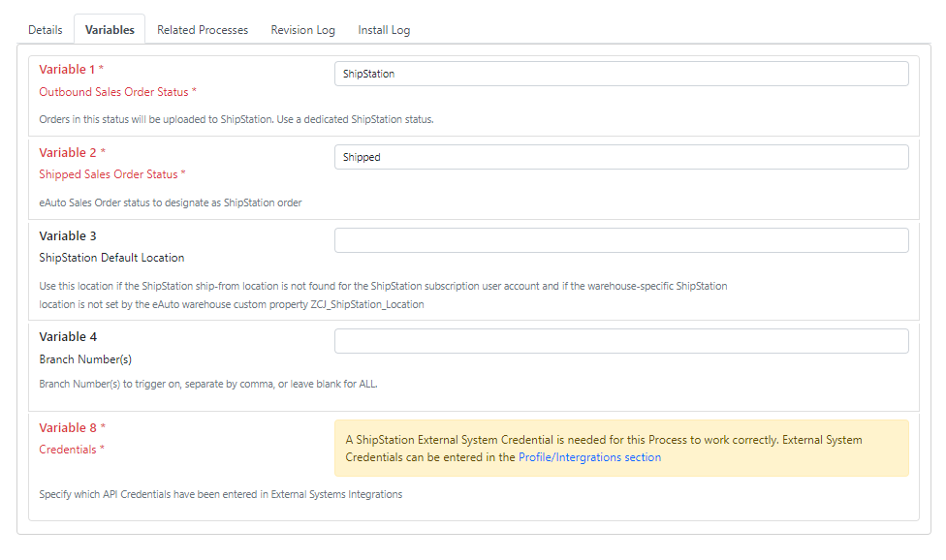Click the 'Use this location if the ShipStation' description
946x560 pixels.
(383, 295)
